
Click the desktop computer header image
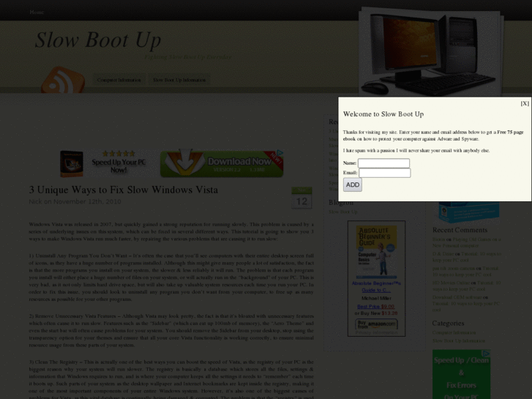431,53
